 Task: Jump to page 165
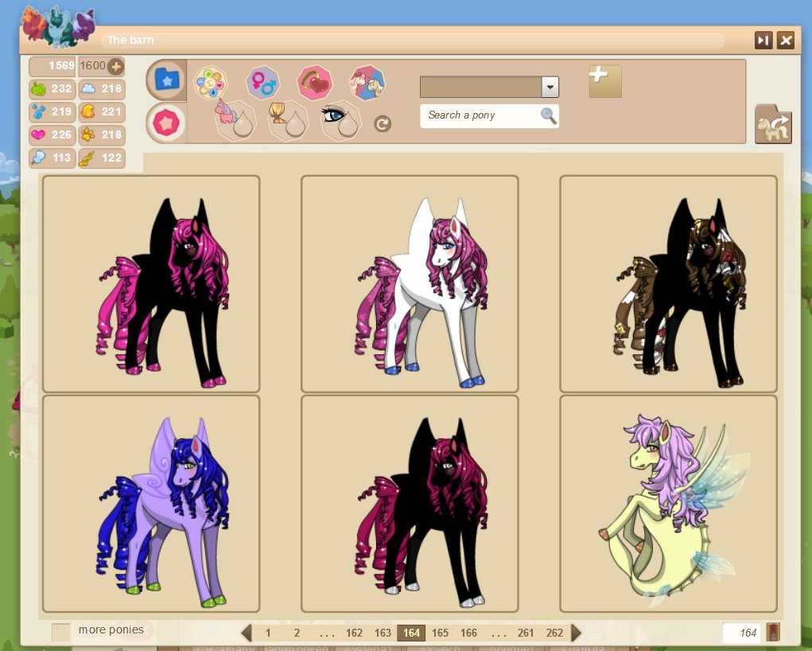(440, 633)
